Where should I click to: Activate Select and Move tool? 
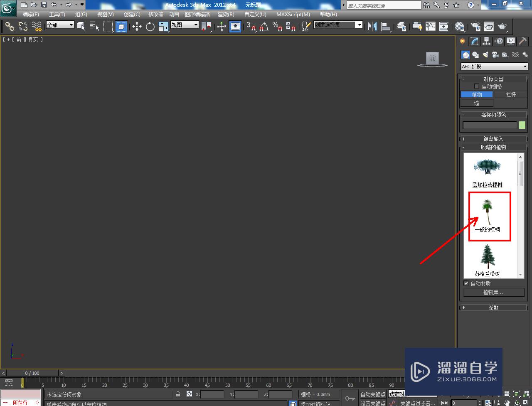pyautogui.click(x=137, y=27)
